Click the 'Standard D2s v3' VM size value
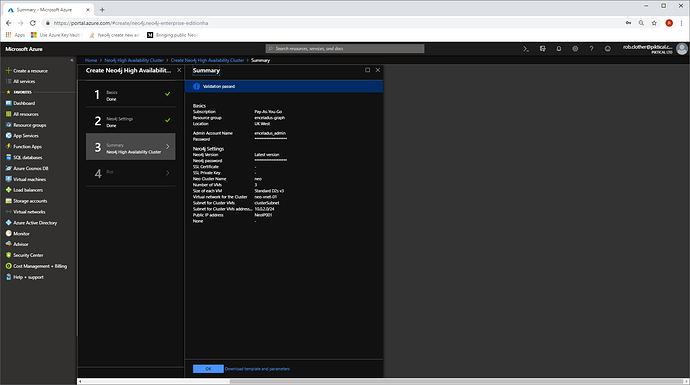The height and width of the screenshot is (385, 690). coord(269,191)
